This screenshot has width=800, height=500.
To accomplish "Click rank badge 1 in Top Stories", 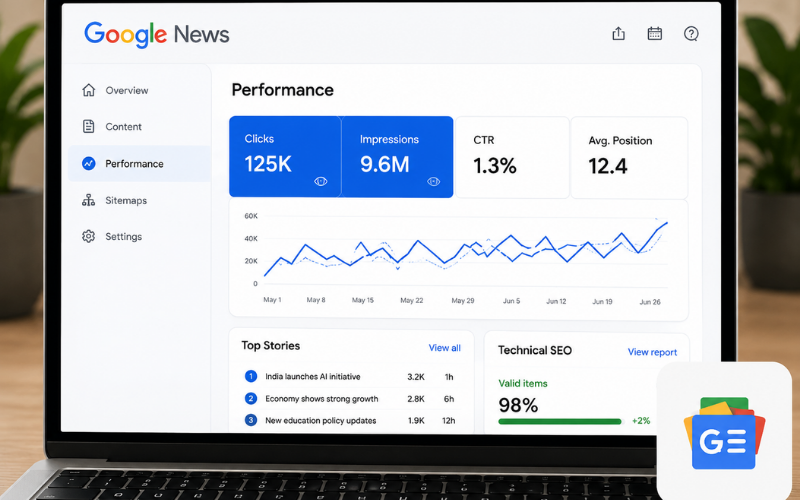I will coord(251,377).
